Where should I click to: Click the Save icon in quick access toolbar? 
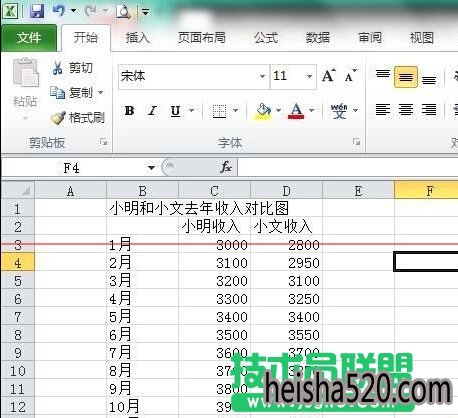tap(37, 12)
